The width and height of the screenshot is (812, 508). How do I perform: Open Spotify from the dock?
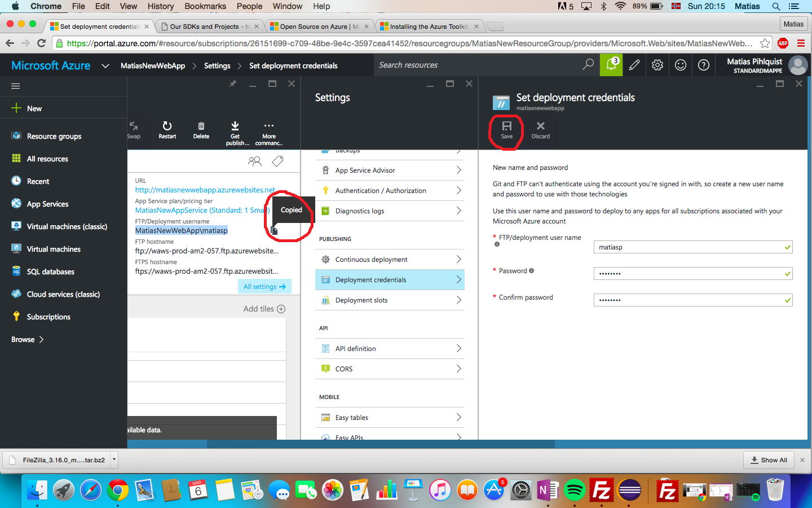click(x=575, y=490)
